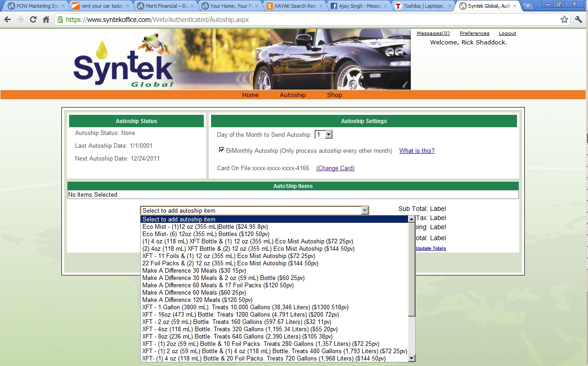Click the browser forward arrow
This screenshot has width=588, height=366.
pyautogui.click(x=20, y=20)
